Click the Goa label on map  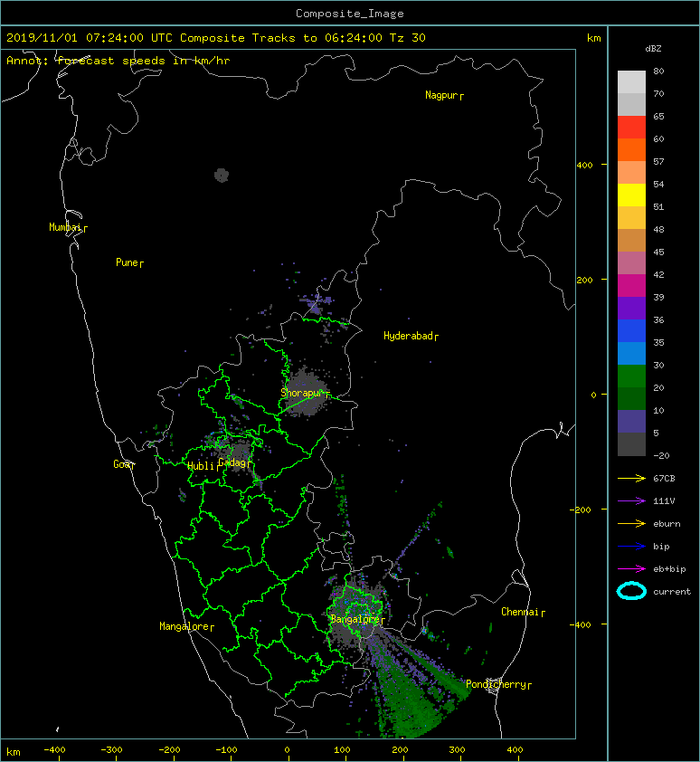[121, 464]
